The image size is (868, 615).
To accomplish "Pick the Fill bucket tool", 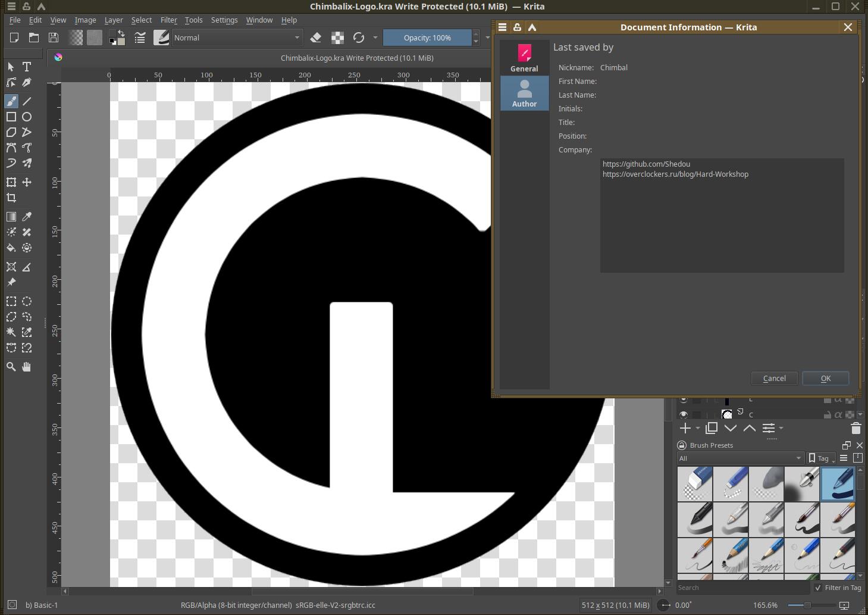I will pyautogui.click(x=11, y=248).
